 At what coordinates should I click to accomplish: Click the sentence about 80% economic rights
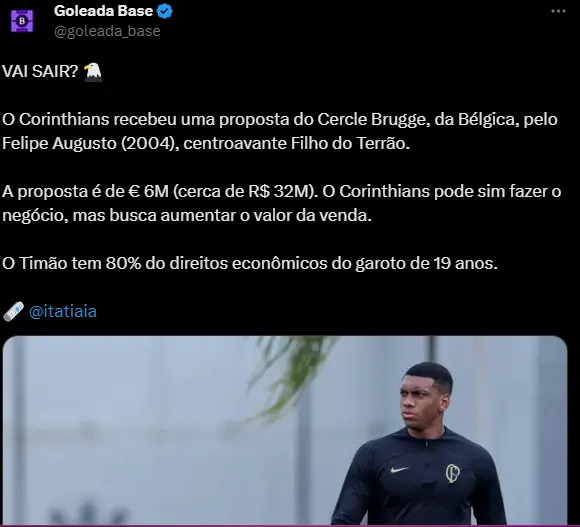pyautogui.click(x=250, y=263)
